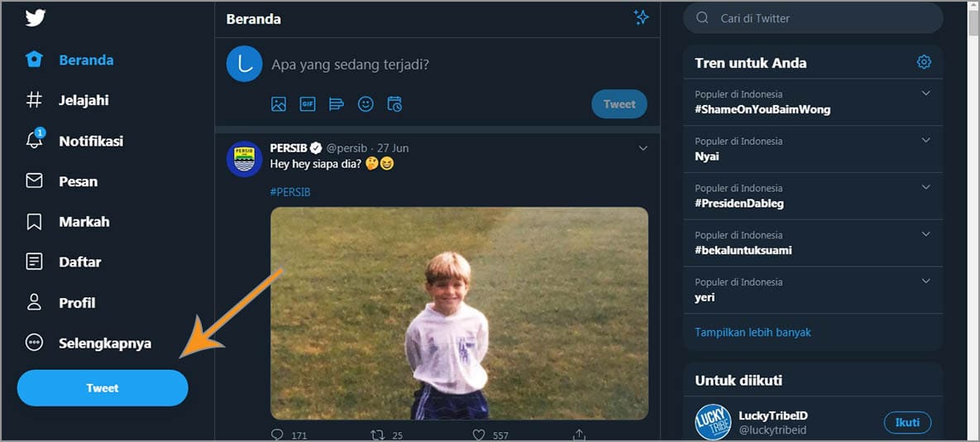
Task: Retweet the PERSIB post
Action: point(377,435)
